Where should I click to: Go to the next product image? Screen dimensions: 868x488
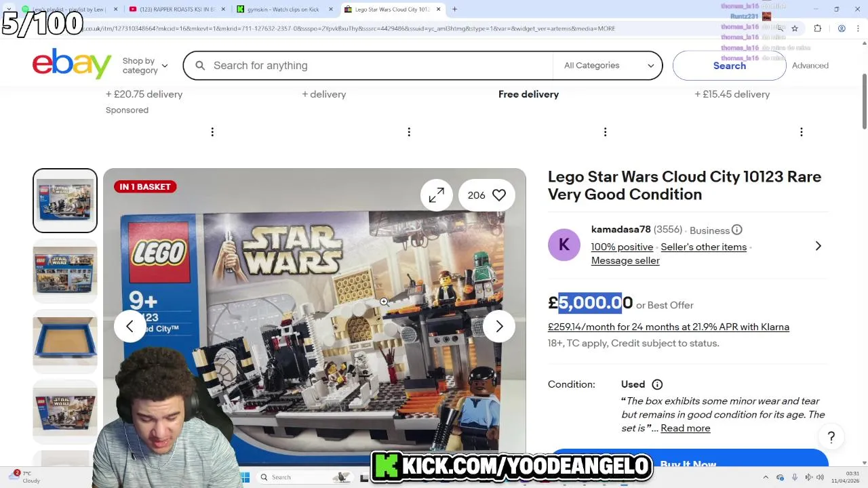pos(499,327)
